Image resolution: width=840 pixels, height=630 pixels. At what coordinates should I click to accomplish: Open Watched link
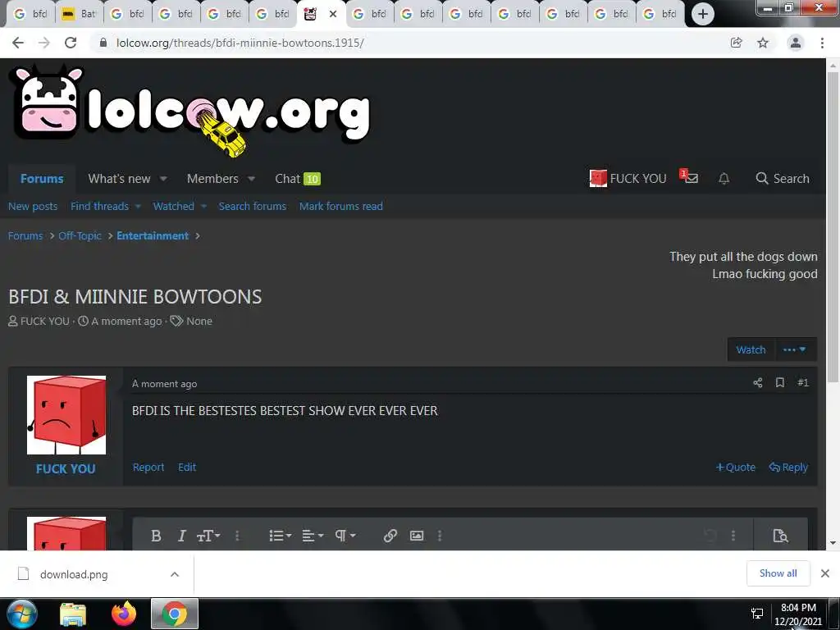point(174,206)
